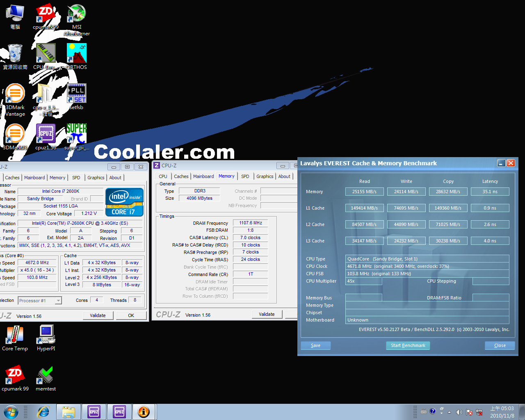Click OK in left CPU-Z window
Viewport: 525px width, 420px height.
(x=131, y=315)
